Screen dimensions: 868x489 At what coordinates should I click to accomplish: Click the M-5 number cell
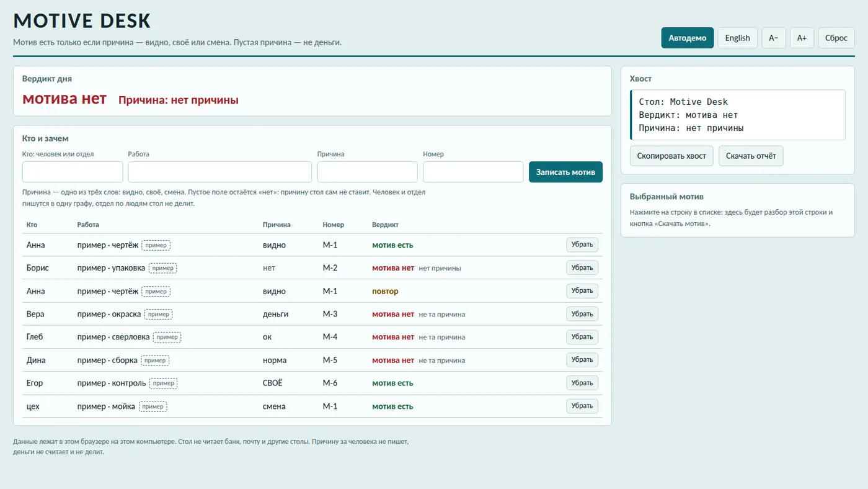[x=330, y=360]
